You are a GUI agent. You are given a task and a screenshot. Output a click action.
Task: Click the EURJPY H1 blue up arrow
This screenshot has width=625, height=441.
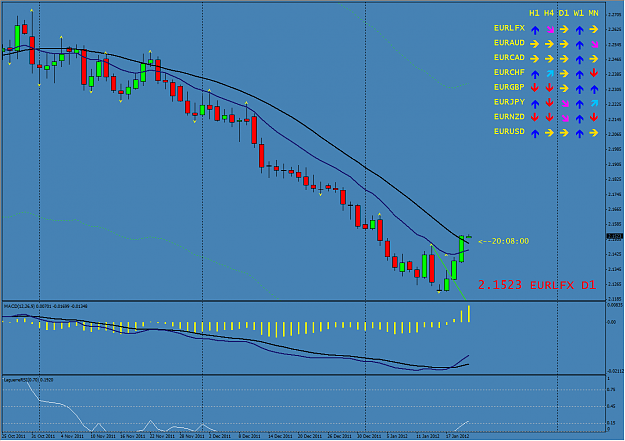(535, 104)
